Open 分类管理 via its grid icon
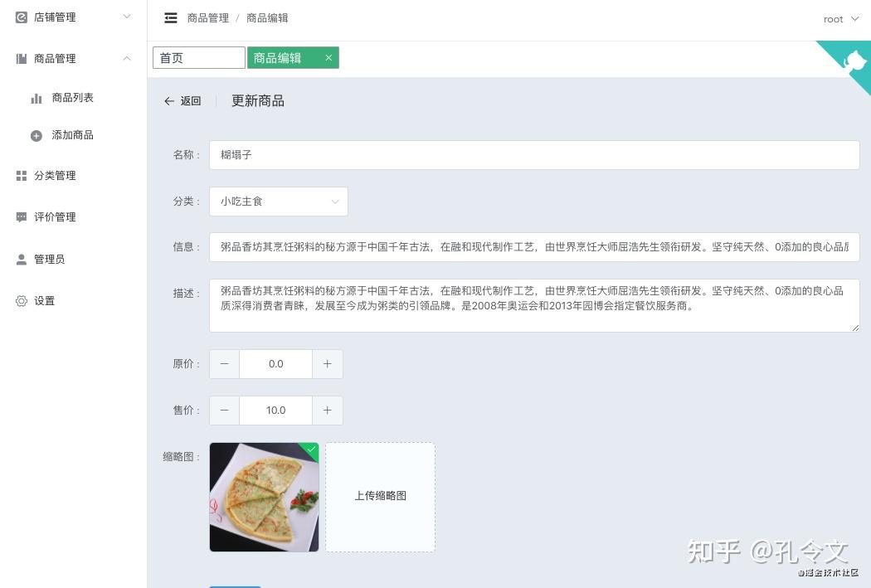The width and height of the screenshot is (871, 588). pos(21,176)
